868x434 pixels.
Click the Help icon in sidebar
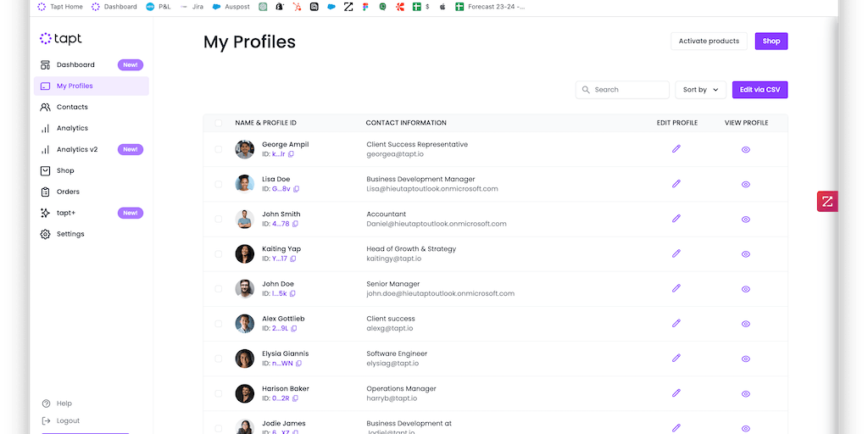[46, 403]
